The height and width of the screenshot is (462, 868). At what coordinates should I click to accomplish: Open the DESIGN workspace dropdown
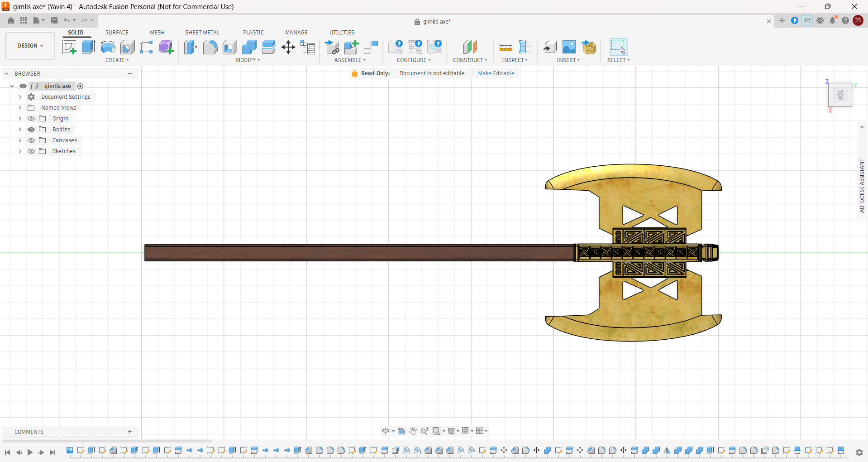30,46
